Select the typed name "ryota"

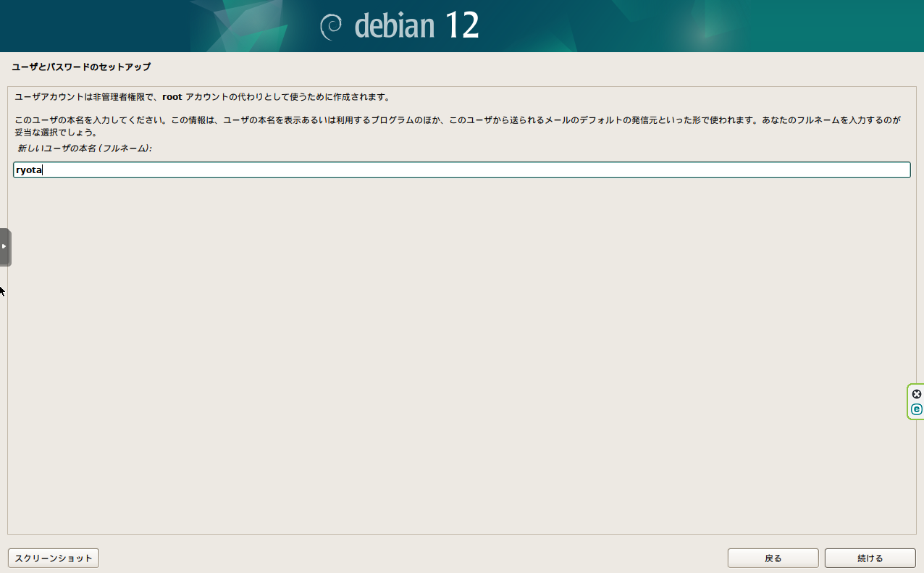click(28, 169)
